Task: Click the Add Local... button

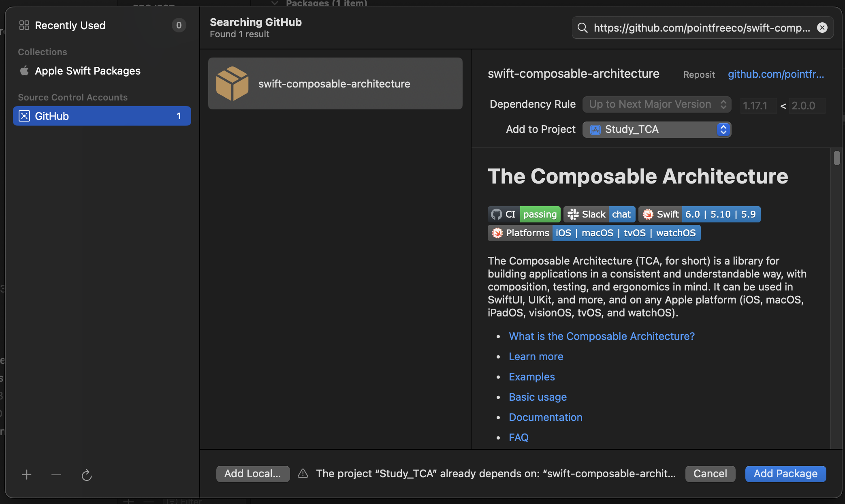Action: (x=253, y=474)
